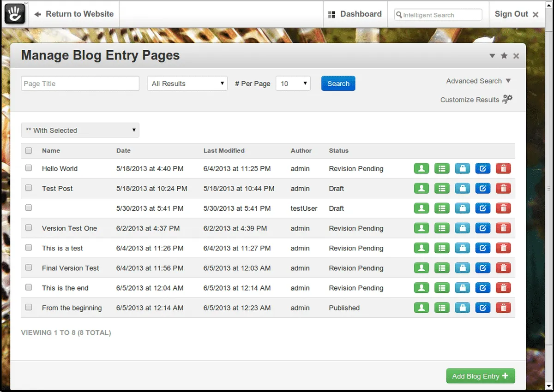
Task: Click the concrete5 hand logo icon
Action: [x=15, y=14]
